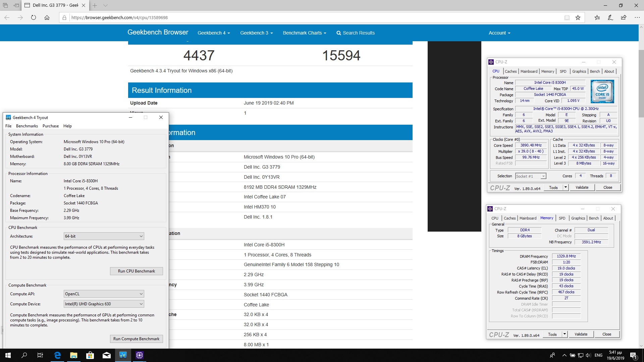This screenshot has width=644, height=362.
Task: Click Intel Core i5 logo in CPU-Z
Action: click(602, 92)
